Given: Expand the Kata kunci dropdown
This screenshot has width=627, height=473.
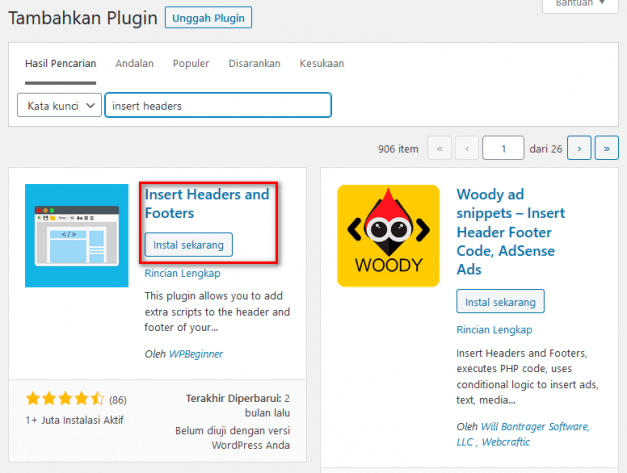Looking at the screenshot, I should [x=59, y=106].
